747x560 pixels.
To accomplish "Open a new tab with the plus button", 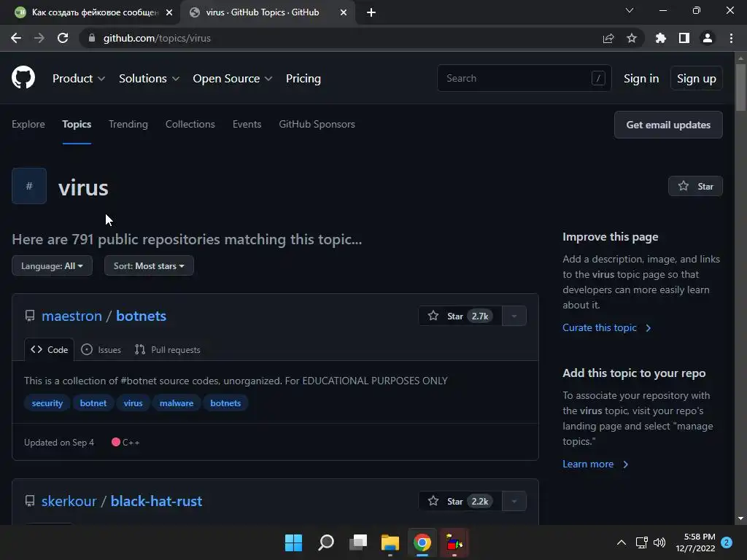I will 371,12.
